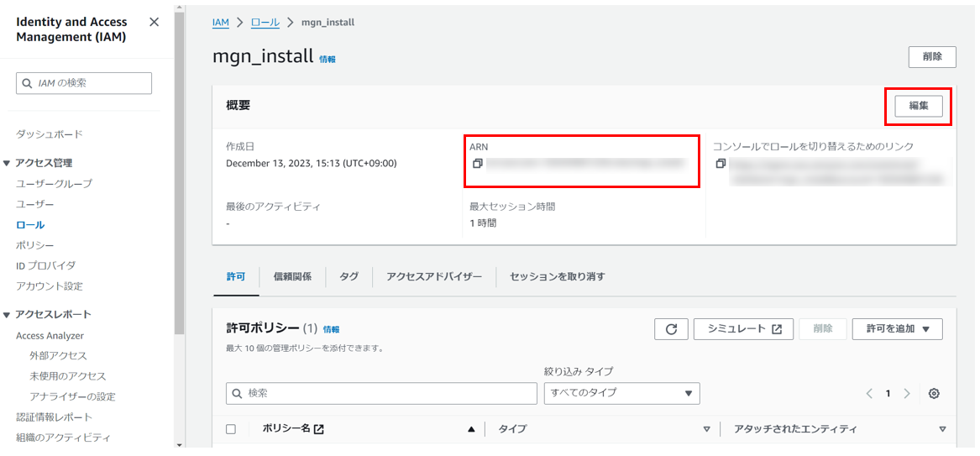Open 情報 link next to mgn_install
980x456 pixels.
tap(328, 60)
